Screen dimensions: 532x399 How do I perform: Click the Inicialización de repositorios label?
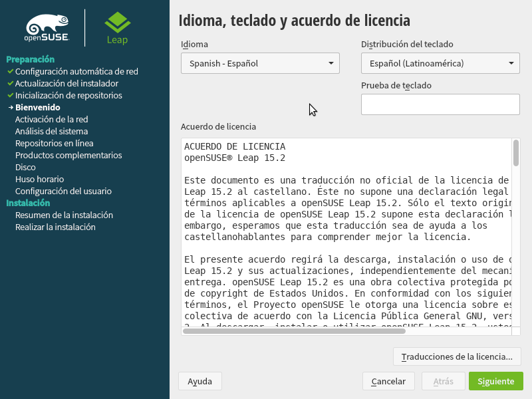[68, 95]
